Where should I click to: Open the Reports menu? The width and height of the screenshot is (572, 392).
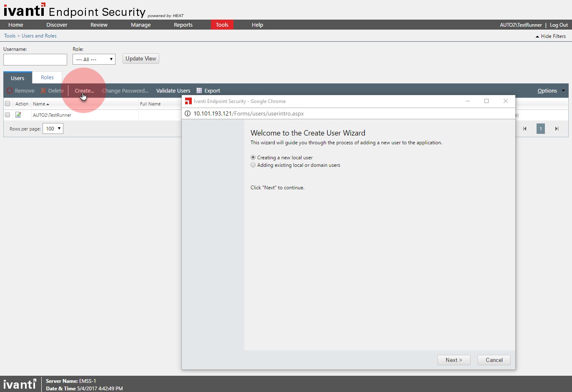pyautogui.click(x=183, y=25)
